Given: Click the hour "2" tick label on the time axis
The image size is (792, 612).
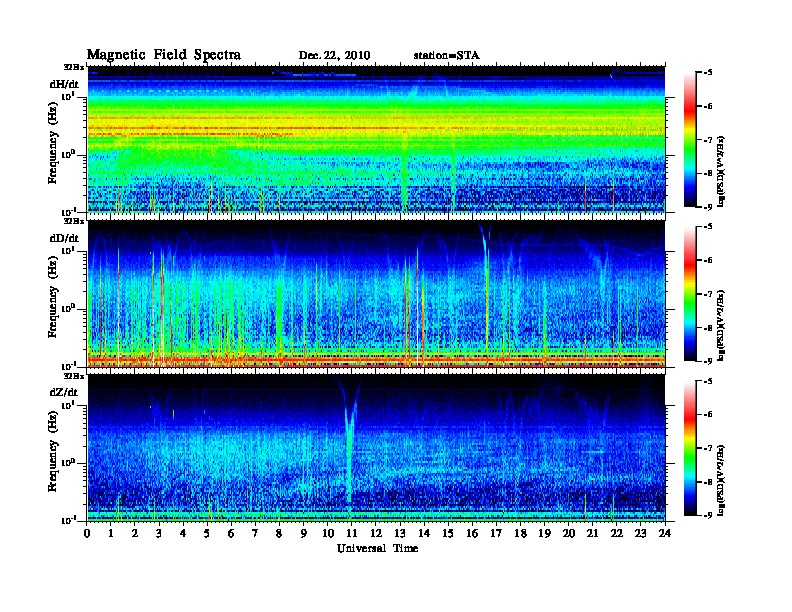Looking at the screenshot, I should pyautogui.click(x=134, y=533).
